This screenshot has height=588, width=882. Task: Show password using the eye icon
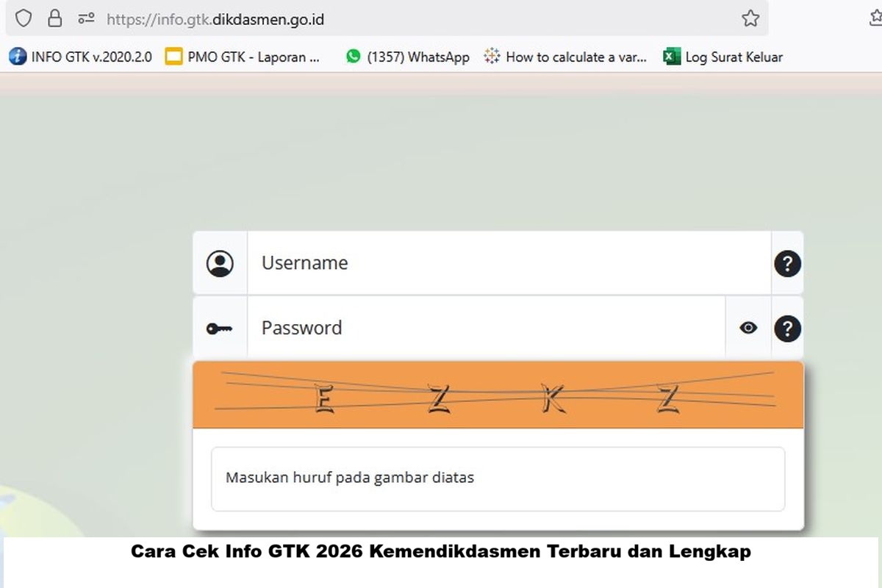pos(748,328)
